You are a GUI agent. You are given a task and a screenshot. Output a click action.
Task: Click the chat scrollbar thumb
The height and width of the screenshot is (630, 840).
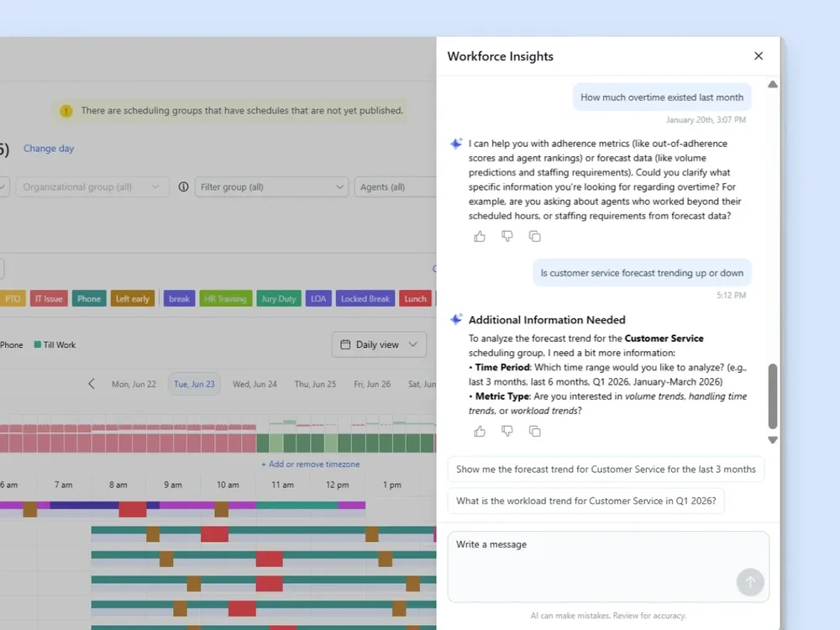[x=773, y=396]
